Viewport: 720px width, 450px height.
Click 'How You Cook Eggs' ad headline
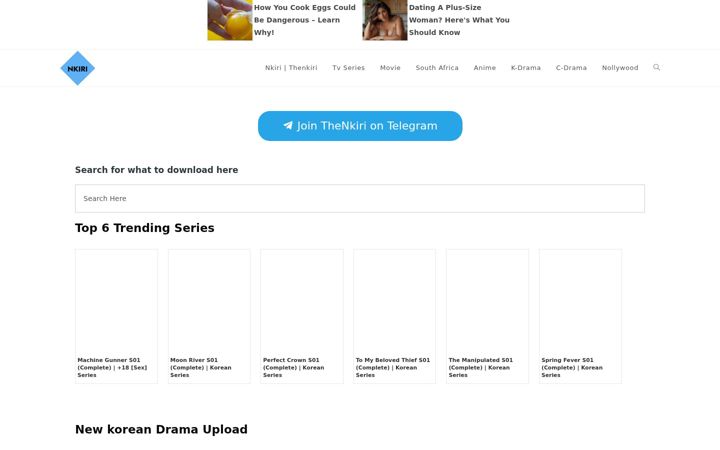click(304, 20)
